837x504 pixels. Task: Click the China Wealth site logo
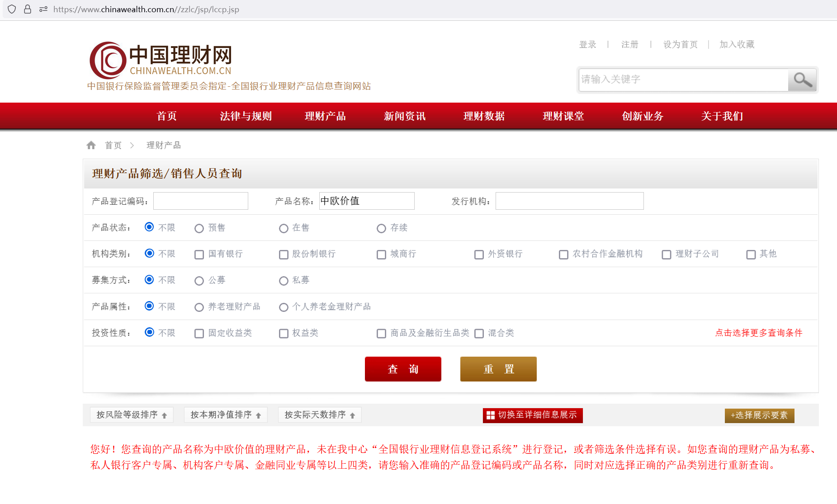[x=161, y=60]
